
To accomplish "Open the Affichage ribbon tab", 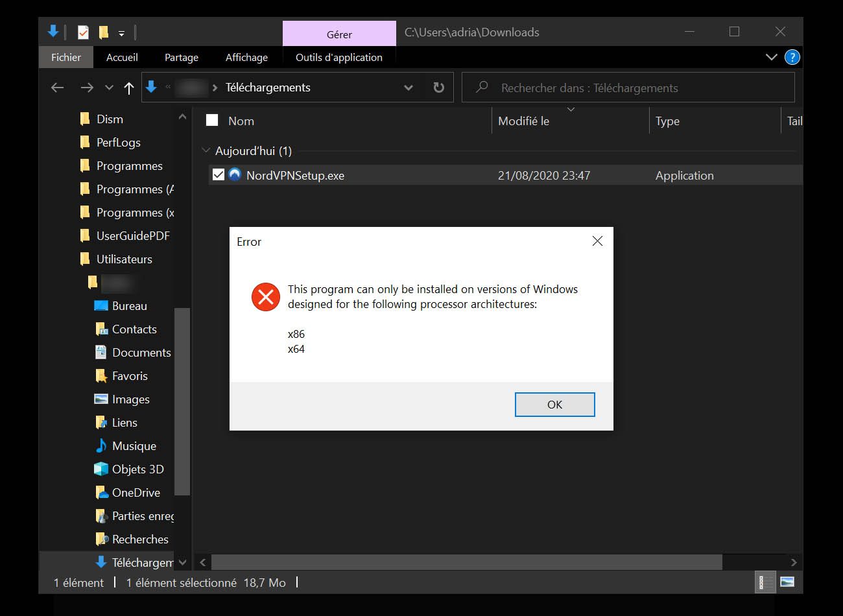I will click(246, 57).
